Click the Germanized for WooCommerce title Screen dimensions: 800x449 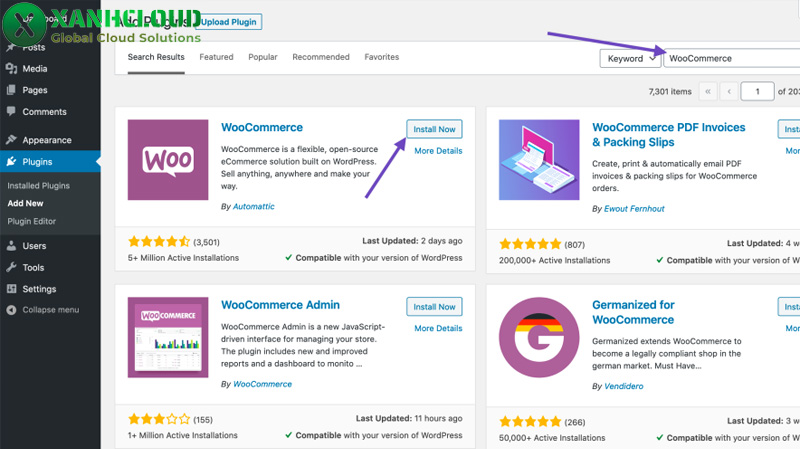(x=633, y=312)
